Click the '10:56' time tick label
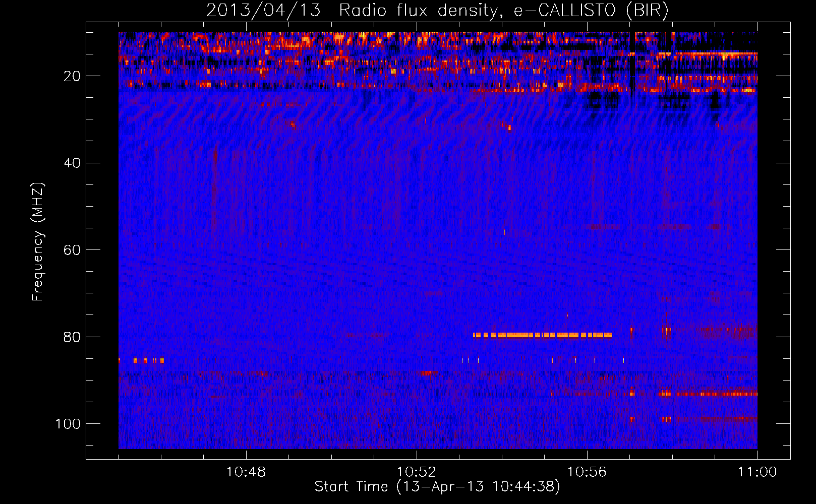The height and width of the screenshot is (504, 816). [587, 472]
